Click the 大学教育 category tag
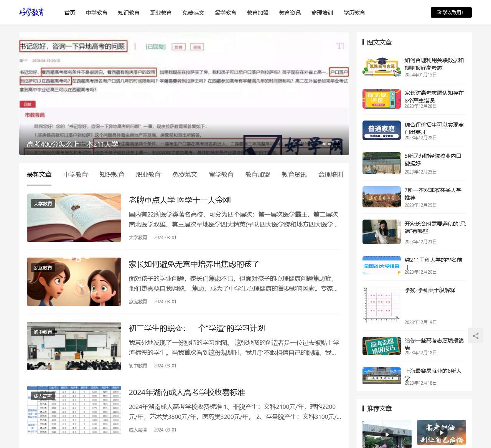 point(43,203)
